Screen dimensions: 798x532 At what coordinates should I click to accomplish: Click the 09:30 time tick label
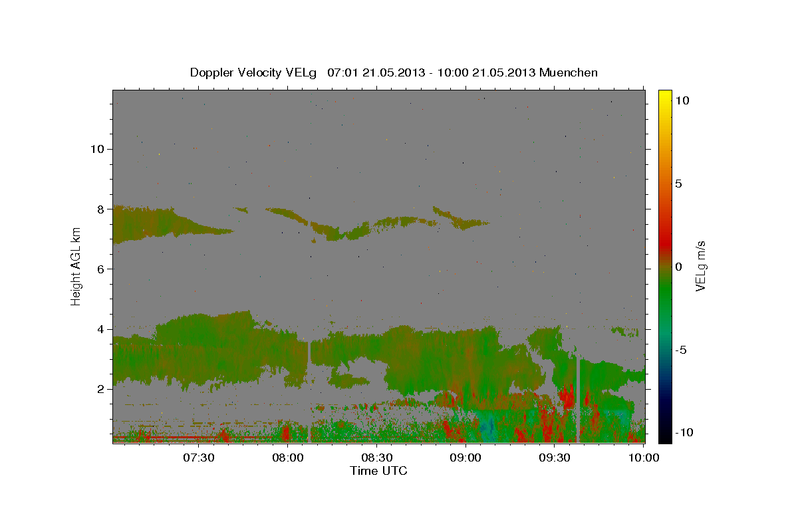click(x=554, y=458)
